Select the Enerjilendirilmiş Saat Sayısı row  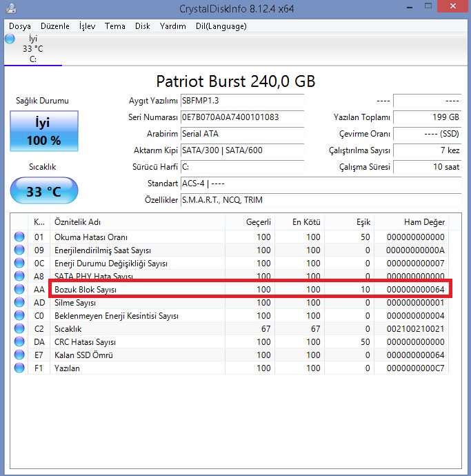230,250
